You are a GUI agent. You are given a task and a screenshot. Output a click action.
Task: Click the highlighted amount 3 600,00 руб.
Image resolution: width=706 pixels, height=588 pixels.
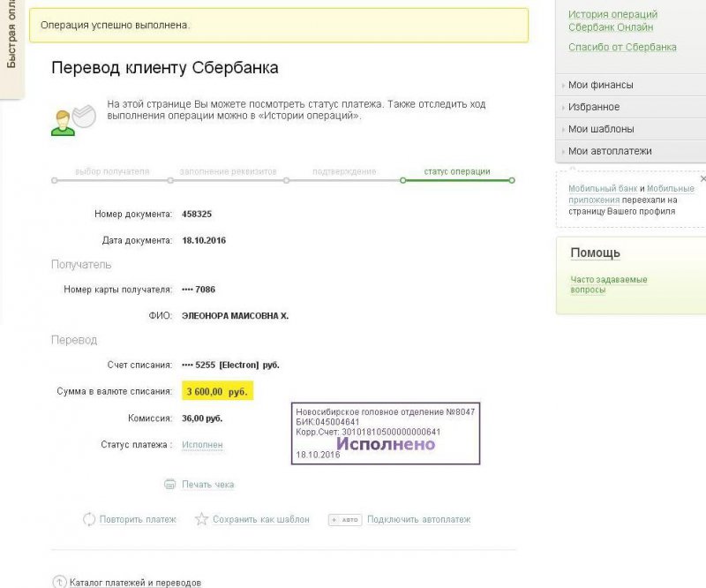217,390
